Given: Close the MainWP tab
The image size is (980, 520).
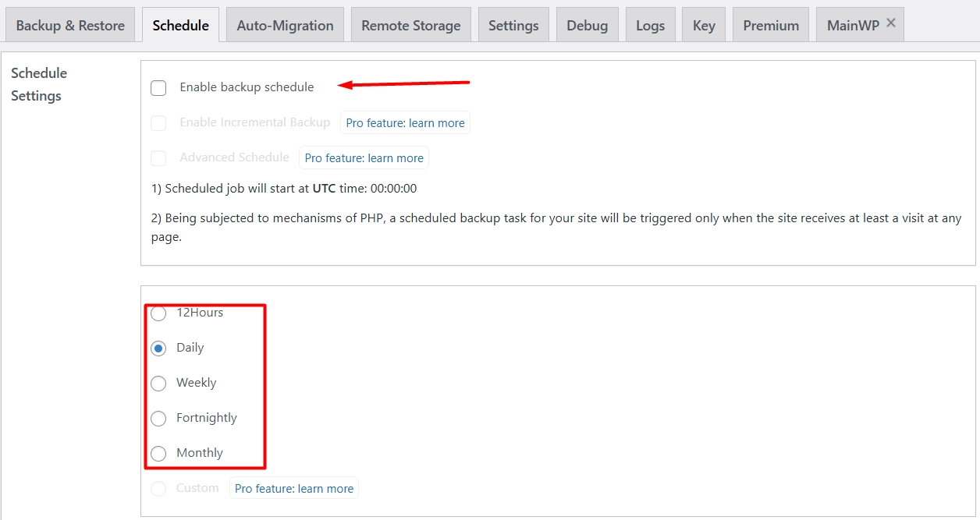Looking at the screenshot, I should [890, 22].
